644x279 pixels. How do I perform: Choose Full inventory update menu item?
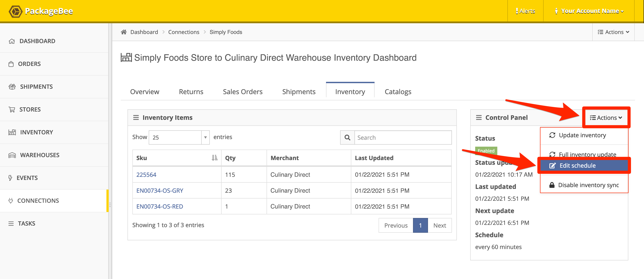[x=584, y=154]
